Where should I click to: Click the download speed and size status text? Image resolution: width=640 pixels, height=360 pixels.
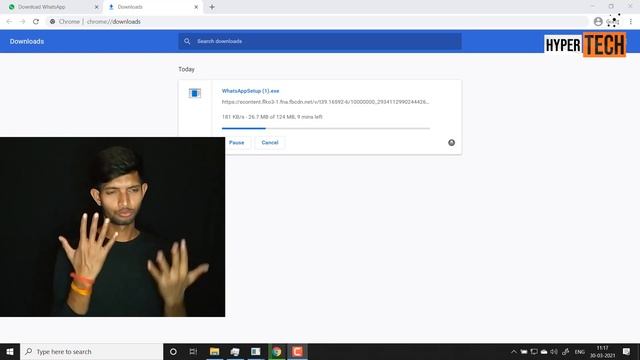[x=272, y=117]
